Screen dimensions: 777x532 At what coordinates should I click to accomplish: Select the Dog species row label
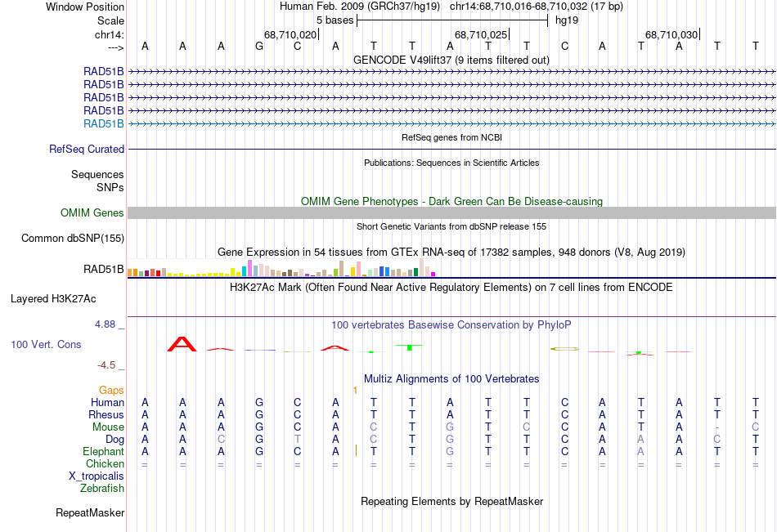115,440
